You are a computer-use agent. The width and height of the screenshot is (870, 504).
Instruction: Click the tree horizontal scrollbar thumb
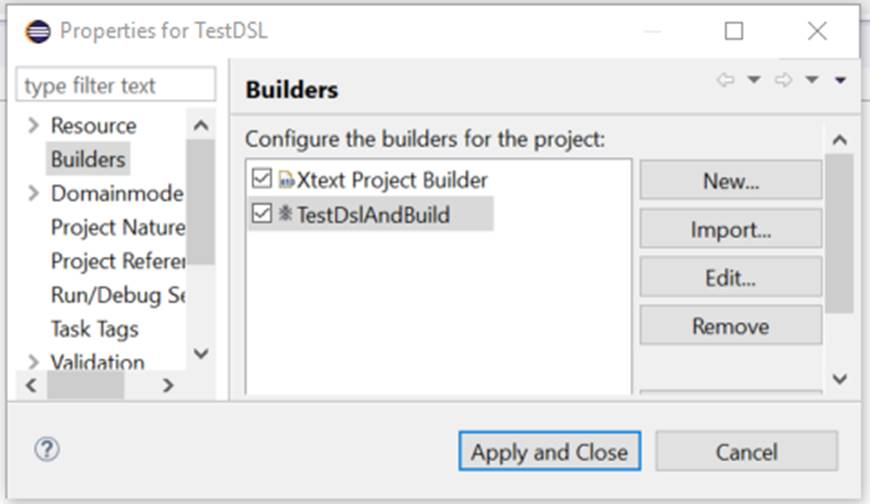(85, 385)
